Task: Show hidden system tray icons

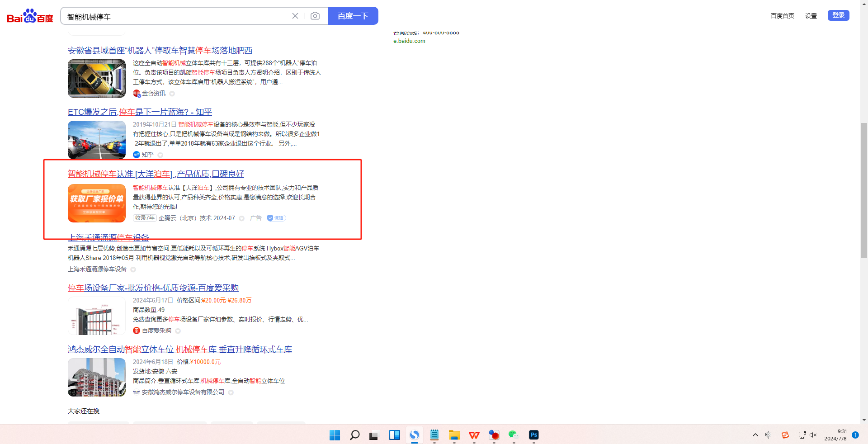Action: tap(755, 435)
